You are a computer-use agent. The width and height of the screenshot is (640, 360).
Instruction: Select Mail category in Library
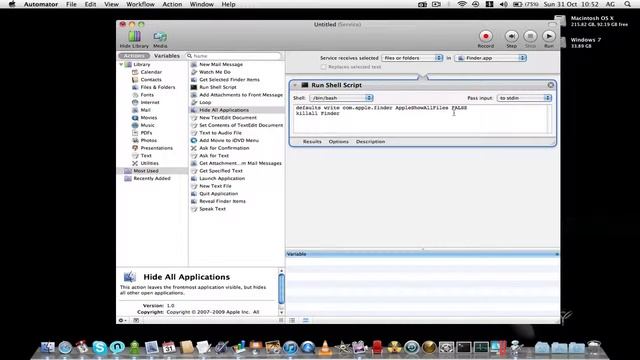[145, 110]
